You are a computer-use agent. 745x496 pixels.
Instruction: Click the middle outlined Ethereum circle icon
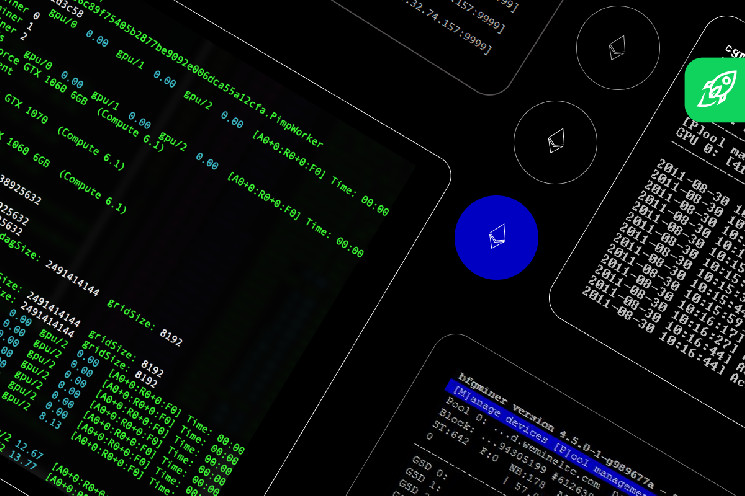coord(555,140)
